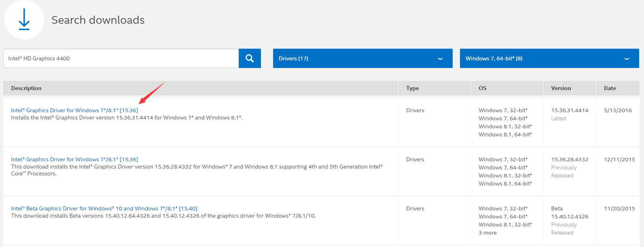644x247 pixels.
Task: Select the version text 15.36.31.4414
Action: point(569,110)
